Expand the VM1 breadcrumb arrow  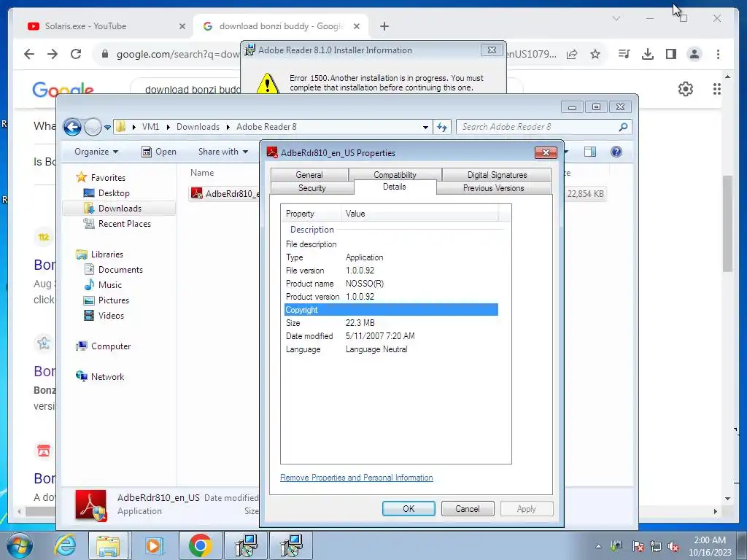coord(168,127)
